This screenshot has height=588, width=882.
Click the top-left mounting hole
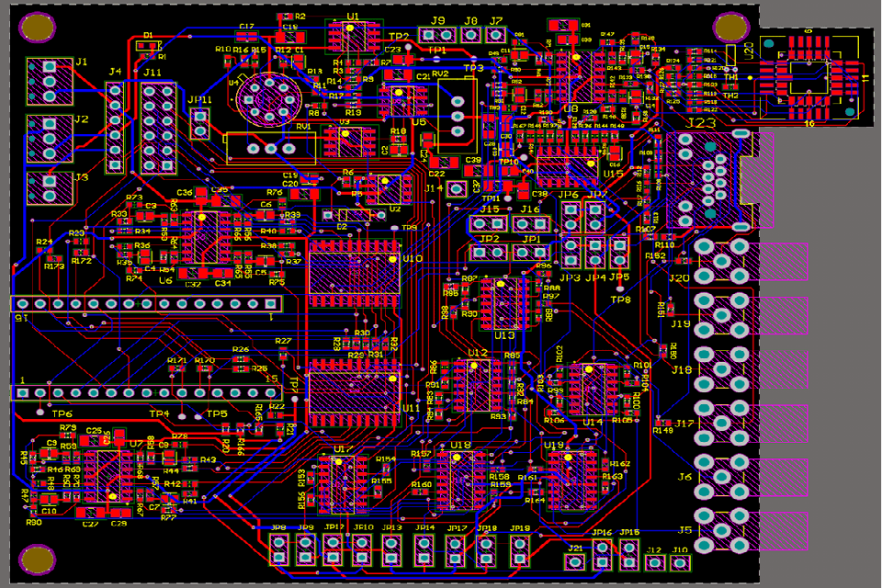coord(37,27)
